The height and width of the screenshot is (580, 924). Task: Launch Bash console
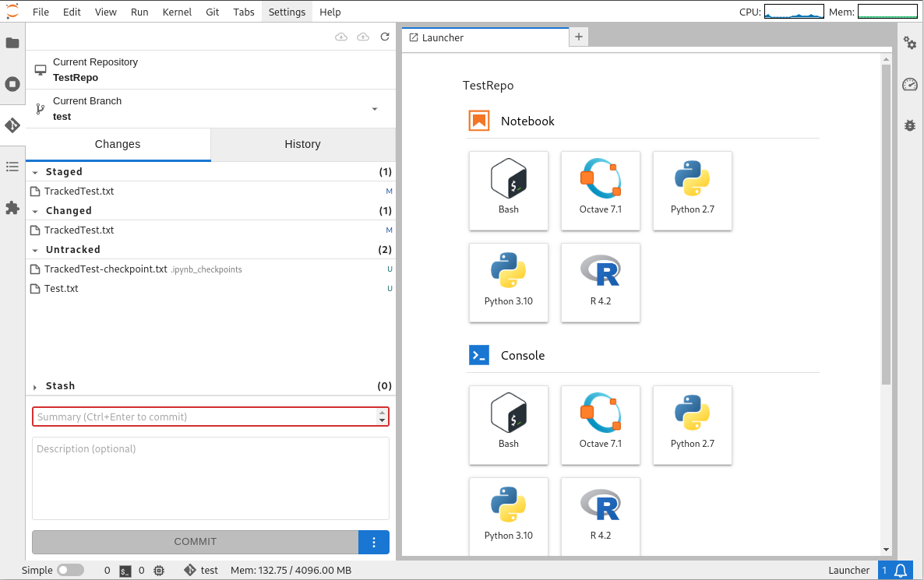pos(509,425)
